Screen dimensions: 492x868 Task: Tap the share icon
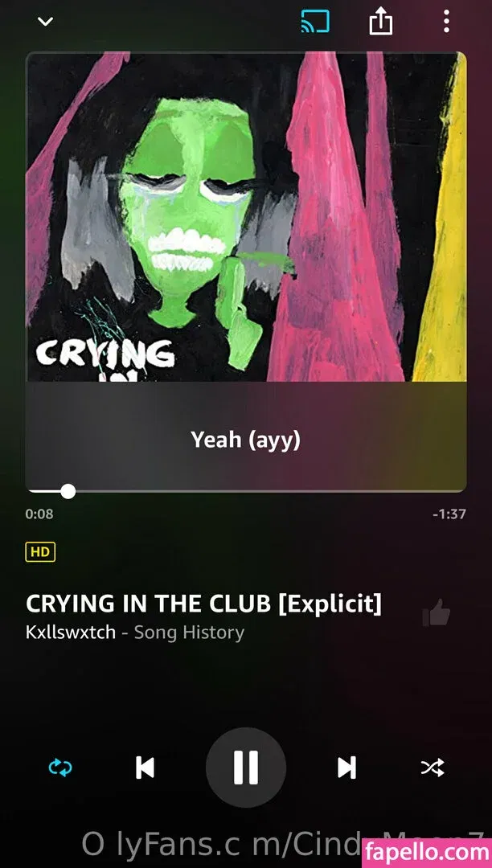[x=381, y=23]
